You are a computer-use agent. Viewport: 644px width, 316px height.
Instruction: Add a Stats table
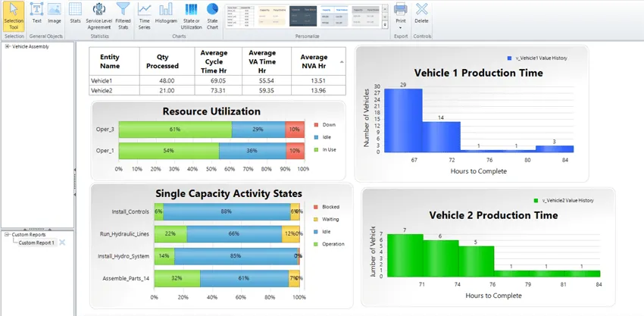pos(75,13)
